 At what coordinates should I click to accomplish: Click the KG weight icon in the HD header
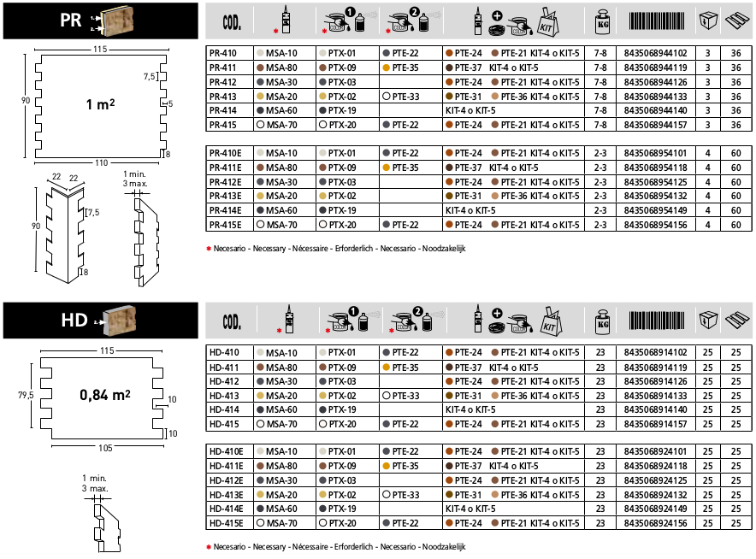click(x=603, y=321)
